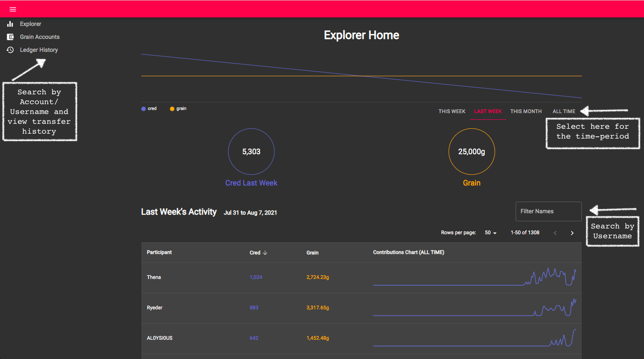Click the Participant column header
The width and height of the screenshot is (644, 359).
pos(159,253)
